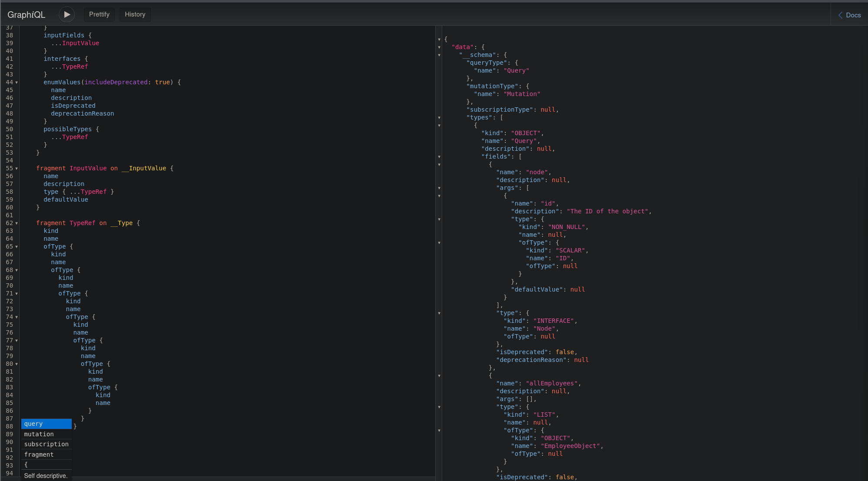Collapse the "types" array in the results

439,118
